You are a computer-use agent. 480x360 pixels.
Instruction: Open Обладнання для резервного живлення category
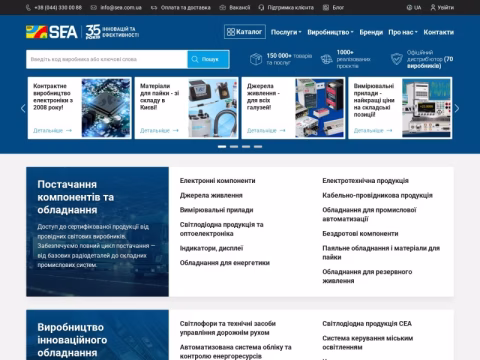(x=367, y=276)
